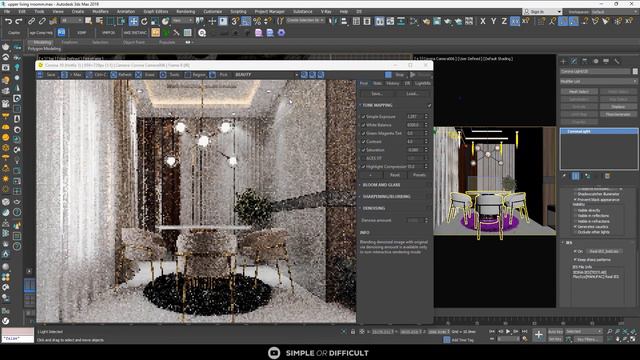The width and height of the screenshot is (640, 360).
Task: Toggle the Percent Snap icon
Action: 257,21
